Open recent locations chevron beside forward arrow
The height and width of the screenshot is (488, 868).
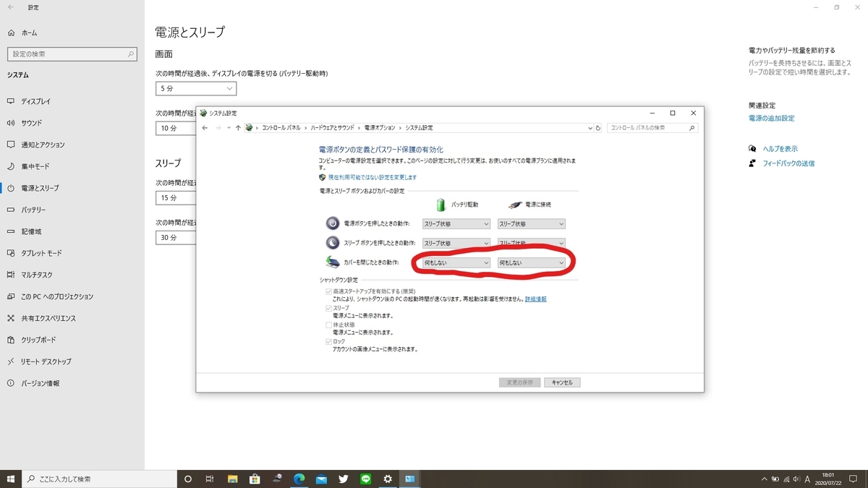tap(229, 128)
